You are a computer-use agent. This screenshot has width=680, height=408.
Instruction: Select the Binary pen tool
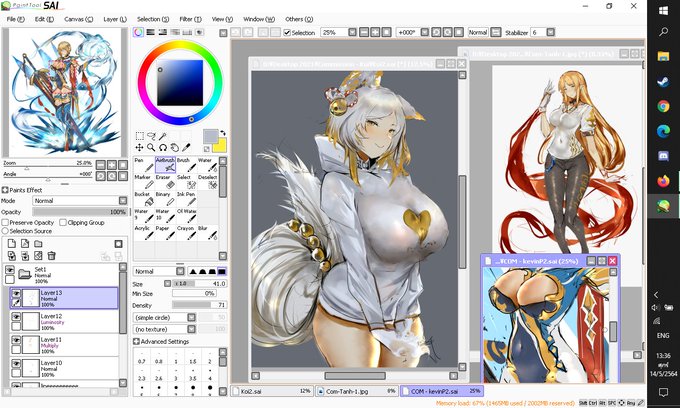pos(165,199)
